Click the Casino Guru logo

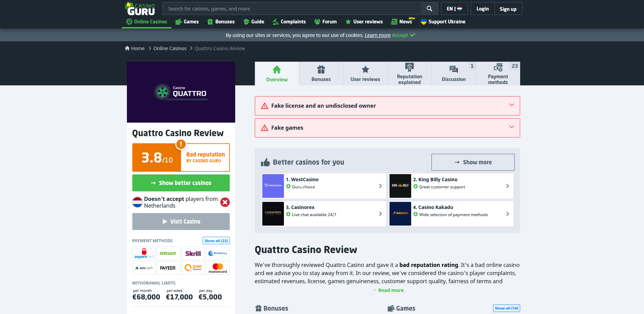pos(140,9)
